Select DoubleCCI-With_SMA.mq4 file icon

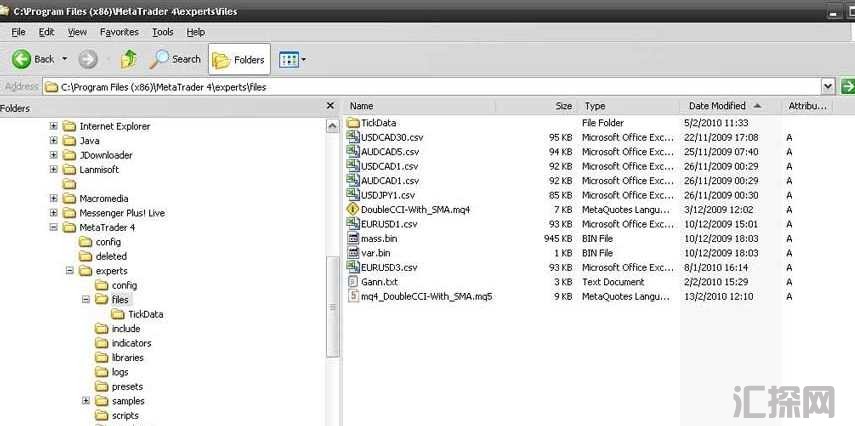tap(352, 209)
